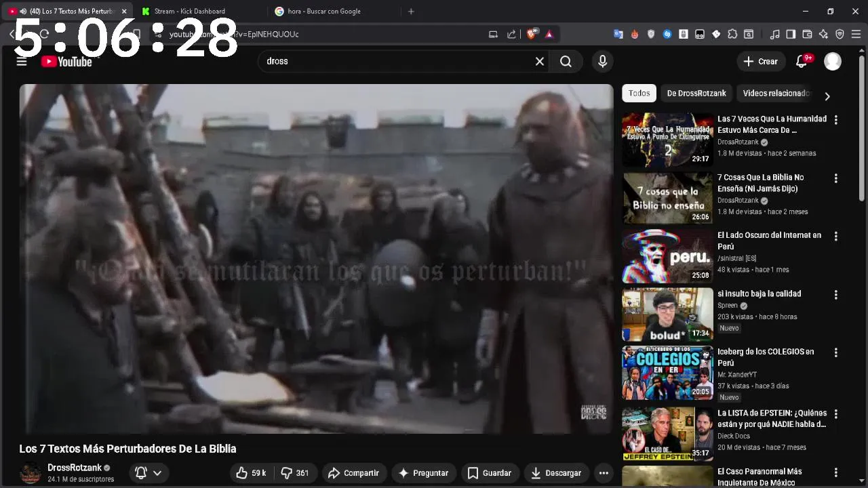868x488 pixels.
Task: Toggle the browser sidebar panel
Action: 791,34
